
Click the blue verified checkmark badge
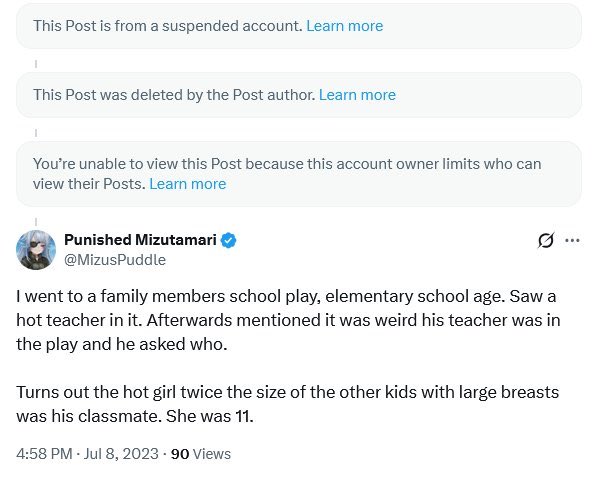point(228,241)
